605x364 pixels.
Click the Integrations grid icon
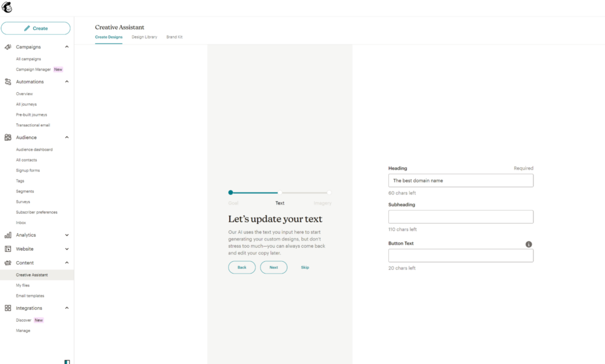8,308
